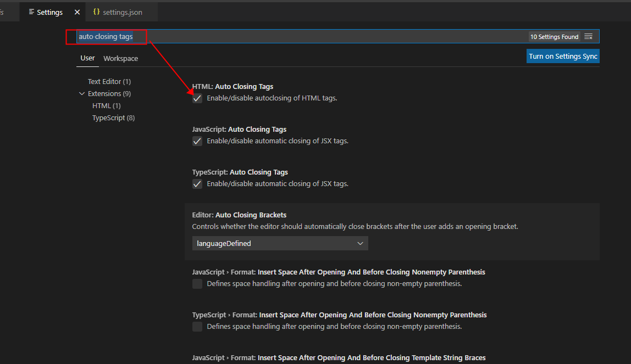Enable TypeScript Nonempty Parenthesis space checkbox
This screenshot has height=364, width=631.
197,327
